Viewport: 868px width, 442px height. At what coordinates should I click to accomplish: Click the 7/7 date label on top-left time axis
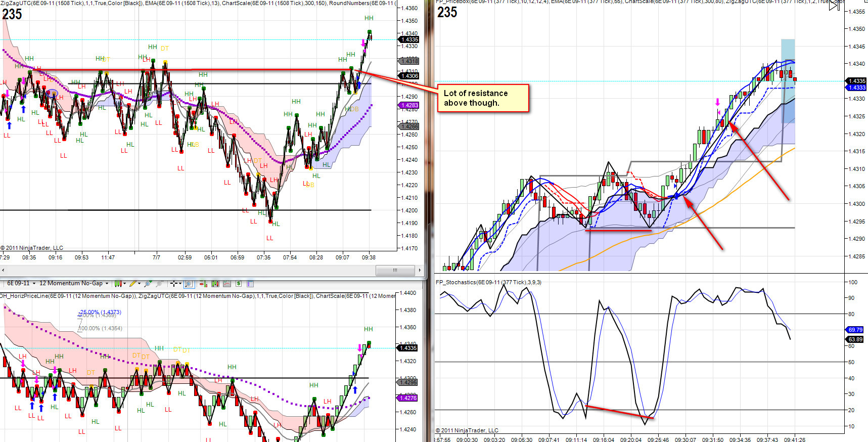(x=156, y=257)
